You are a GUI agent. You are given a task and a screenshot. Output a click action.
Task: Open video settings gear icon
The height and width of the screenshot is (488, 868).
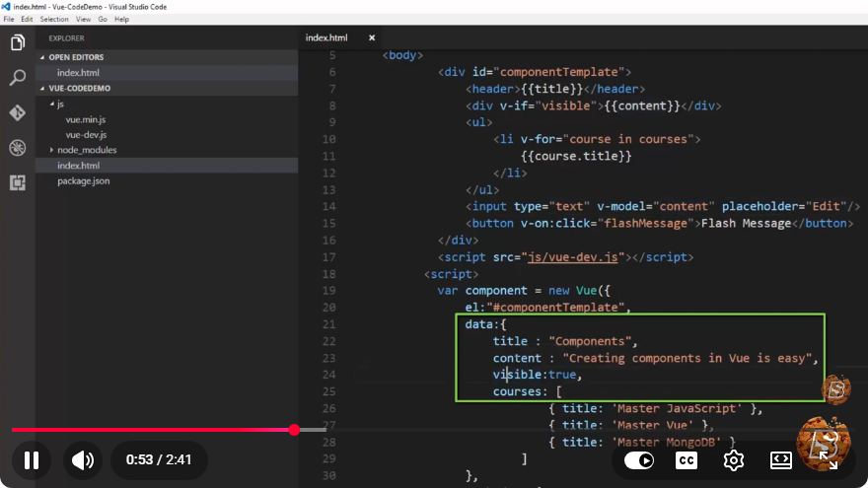coord(734,460)
